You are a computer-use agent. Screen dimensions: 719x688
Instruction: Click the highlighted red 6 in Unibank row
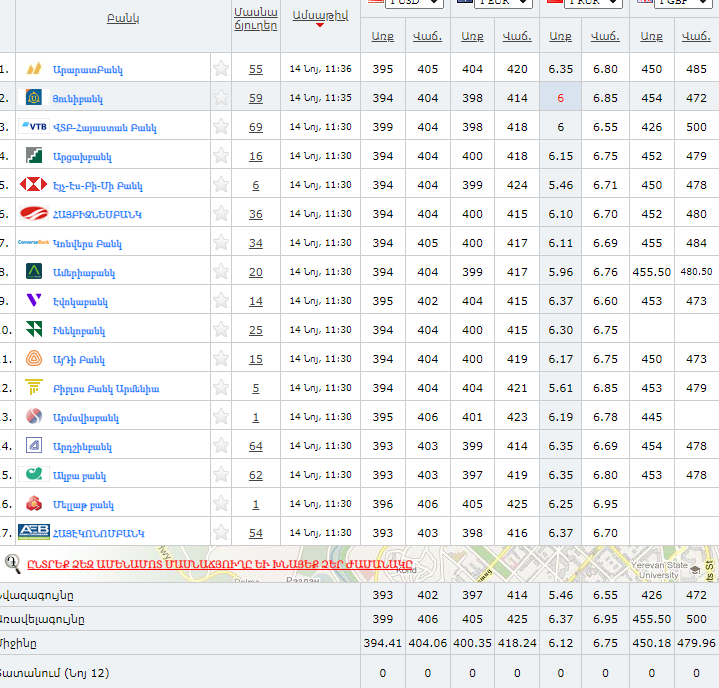click(x=560, y=98)
